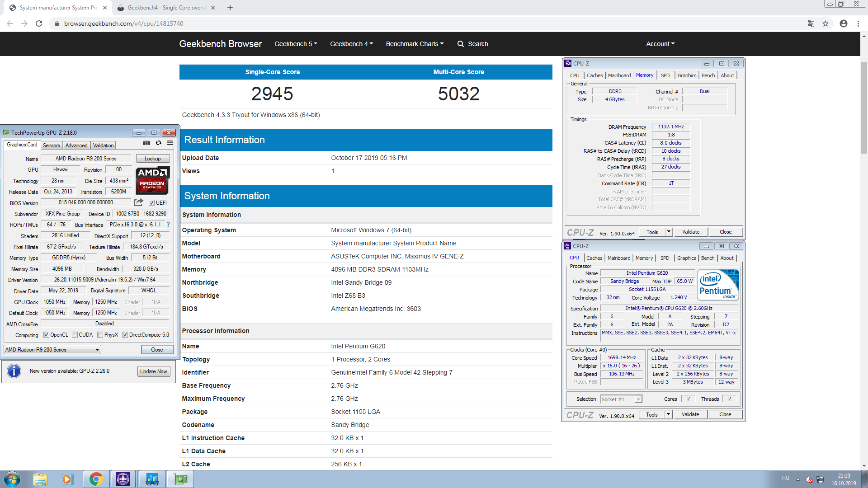This screenshot has height=488, width=868.
Task: Click Close in lower CPU-Z window
Action: click(725, 414)
